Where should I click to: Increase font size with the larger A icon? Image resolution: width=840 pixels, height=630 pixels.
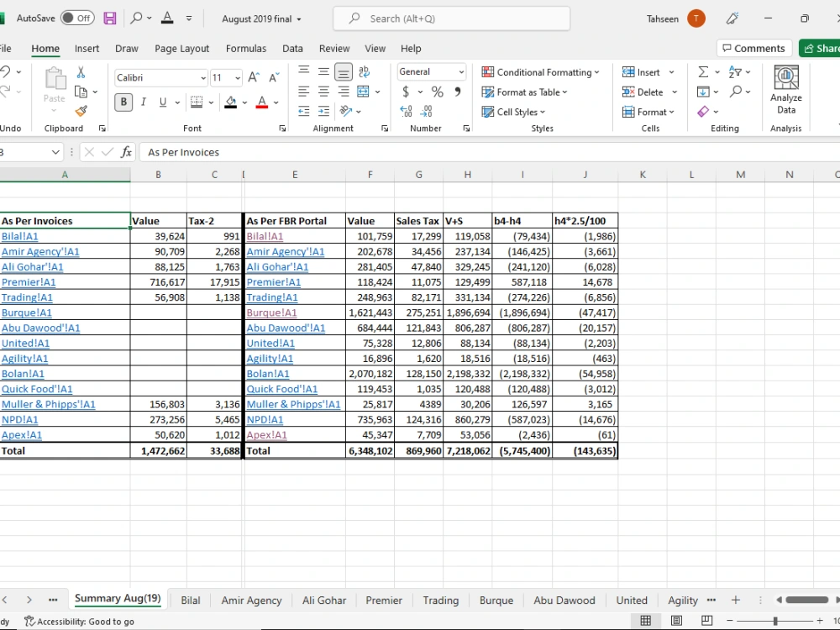click(x=254, y=77)
